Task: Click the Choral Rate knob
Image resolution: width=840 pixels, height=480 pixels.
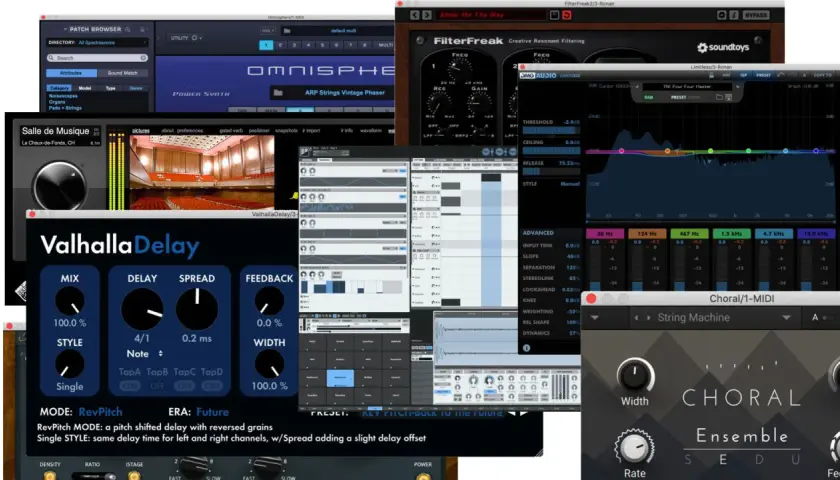Action: pos(635,446)
